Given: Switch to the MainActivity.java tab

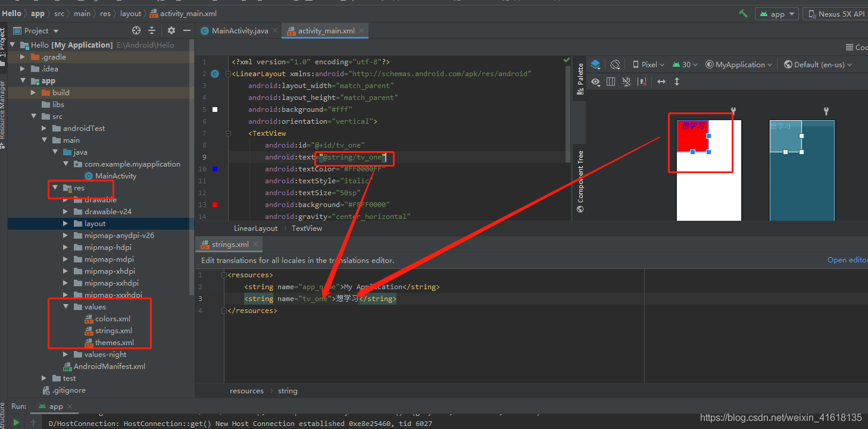Looking at the screenshot, I should (235, 30).
